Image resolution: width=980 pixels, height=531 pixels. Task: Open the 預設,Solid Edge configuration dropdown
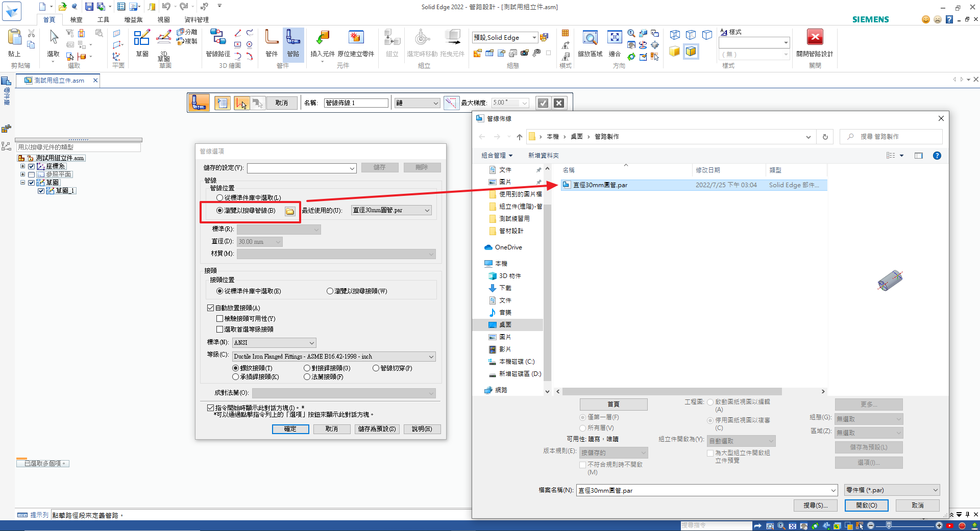tap(505, 37)
